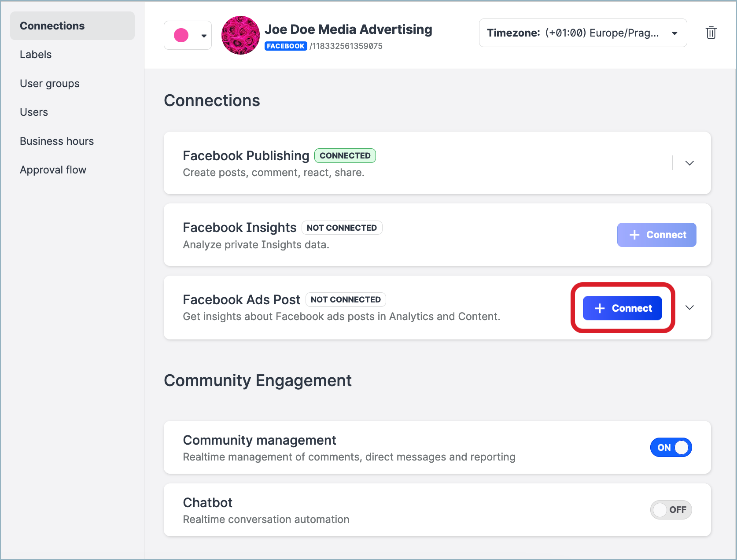The width and height of the screenshot is (737, 560).
Task: Delete this profile via the trash icon
Action: coord(711,33)
